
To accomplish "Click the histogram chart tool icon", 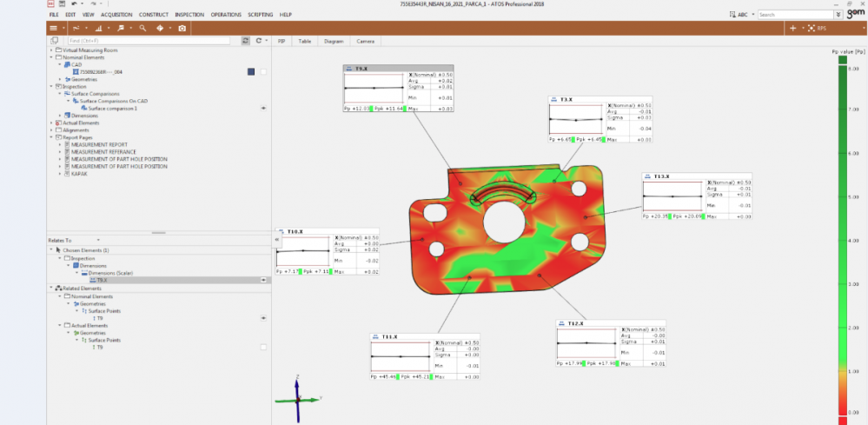I will (x=98, y=28).
